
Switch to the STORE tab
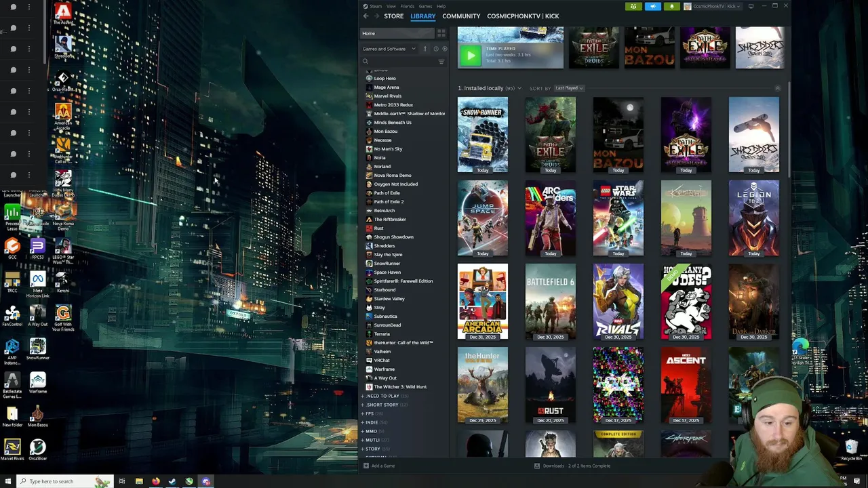click(393, 16)
